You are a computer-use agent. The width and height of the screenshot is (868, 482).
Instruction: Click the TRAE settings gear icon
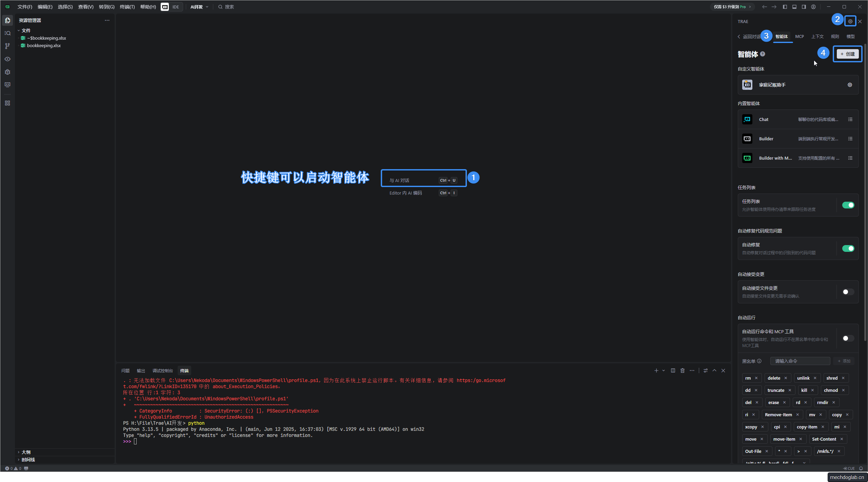pos(850,21)
